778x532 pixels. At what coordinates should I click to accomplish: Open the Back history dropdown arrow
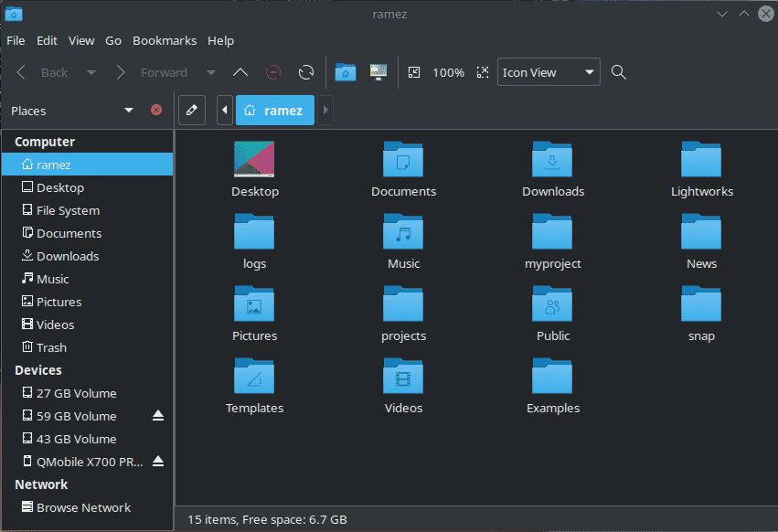tap(91, 72)
